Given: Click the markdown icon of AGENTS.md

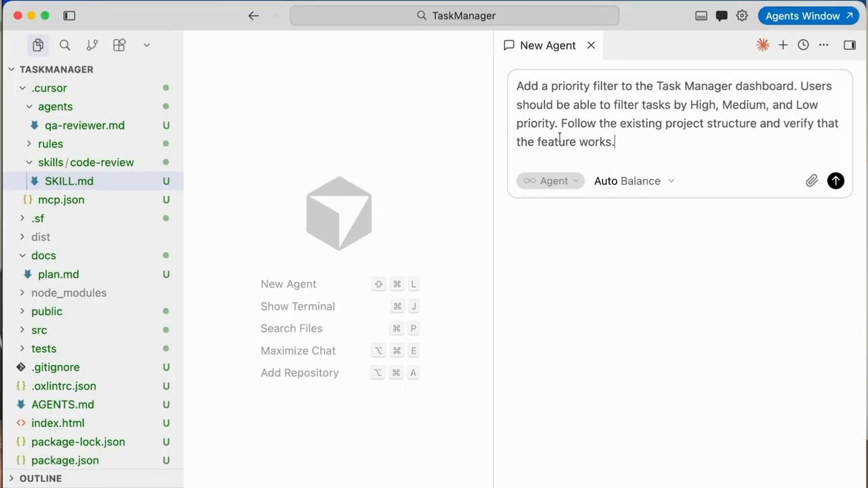Looking at the screenshot, I should pyautogui.click(x=21, y=405).
